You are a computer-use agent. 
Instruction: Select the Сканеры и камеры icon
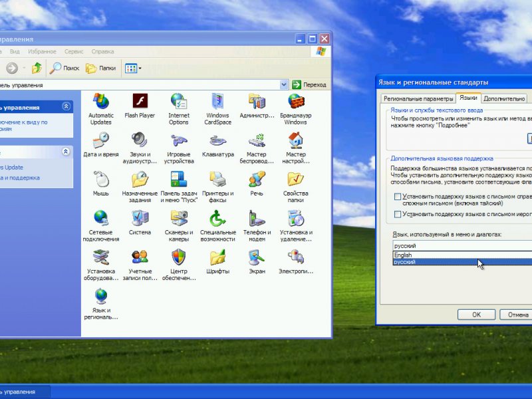pos(179,225)
